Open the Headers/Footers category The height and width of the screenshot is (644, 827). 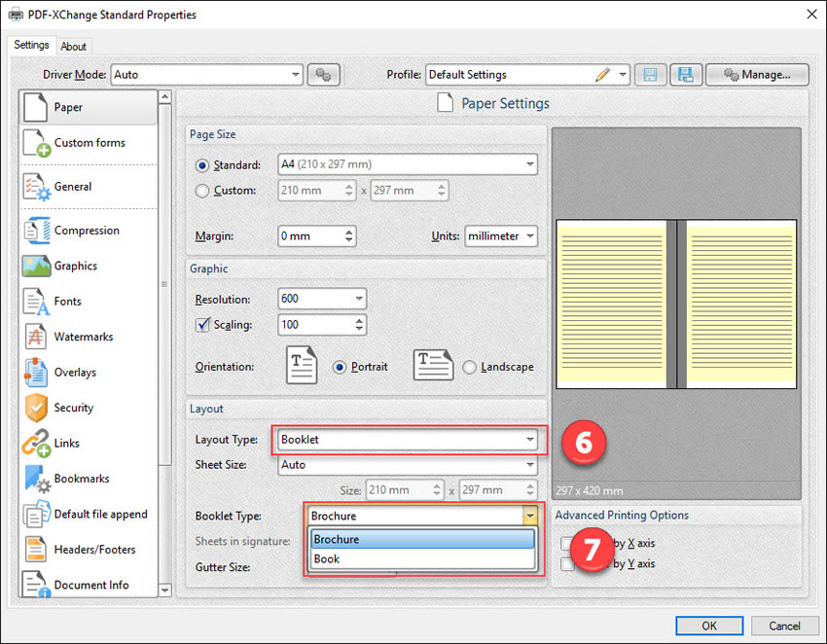89,550
